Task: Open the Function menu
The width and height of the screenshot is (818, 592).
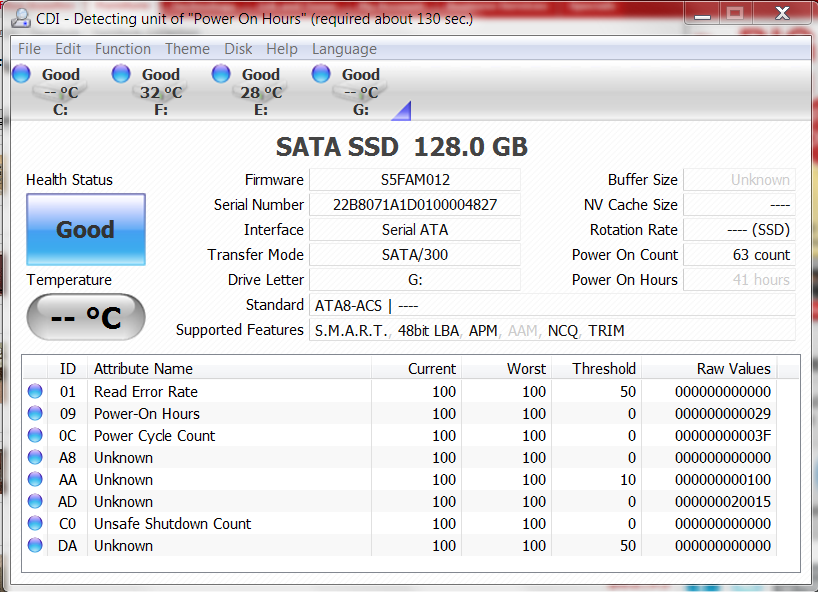Action: [123, 49]
